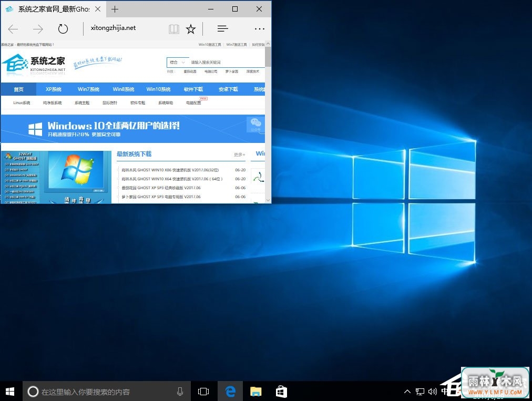The image size is (532, 401).
Task: Click the WeChat 公众号 icon on banner
Action: (x=256, y=124)
